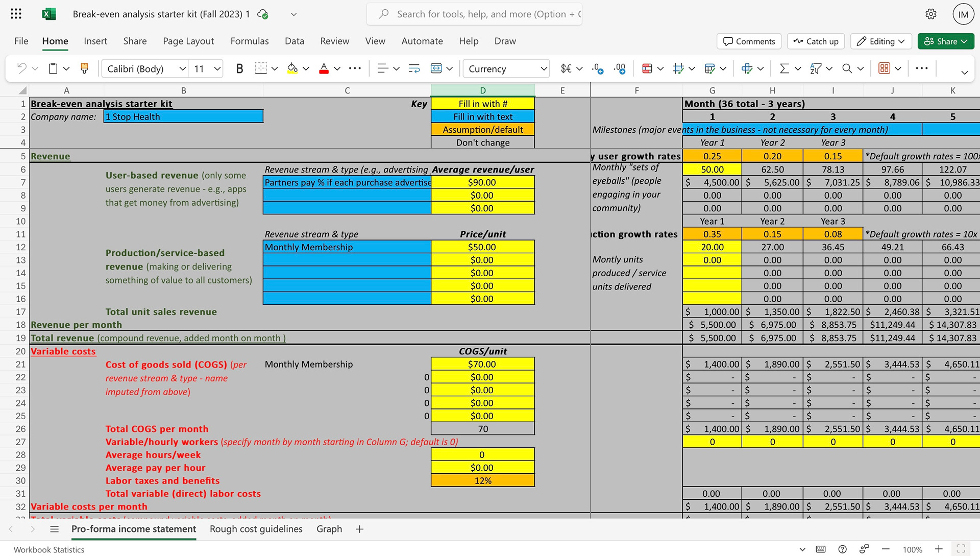Click the Select All corner triangle
The width and height of the screenshot is (980, 556).
(22, 90)
